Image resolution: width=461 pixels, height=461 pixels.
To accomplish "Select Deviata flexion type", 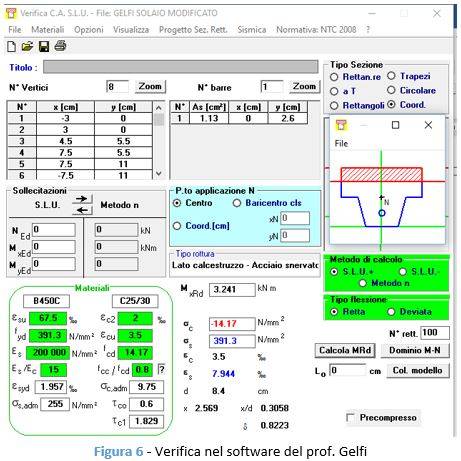I will (391, 312).
